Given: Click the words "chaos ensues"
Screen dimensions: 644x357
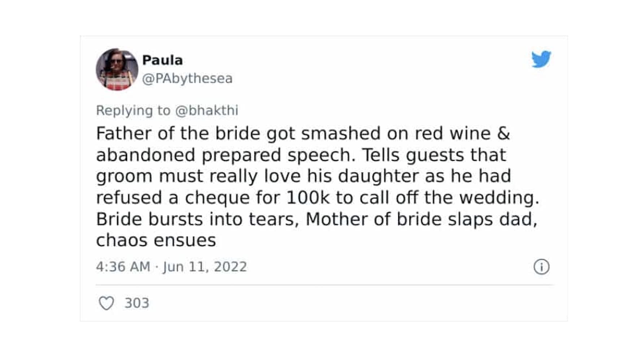Looking at the screenshot, I should (156, 240).
